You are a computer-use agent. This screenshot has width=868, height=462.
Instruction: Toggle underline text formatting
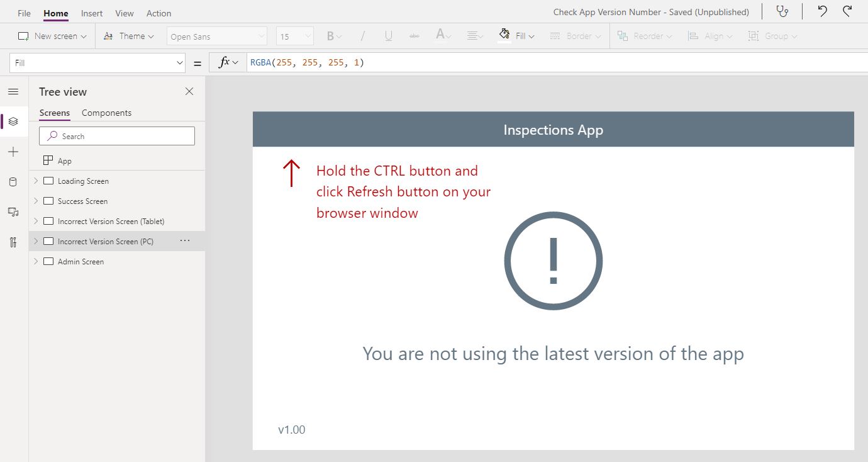click(x=388, y=36)
